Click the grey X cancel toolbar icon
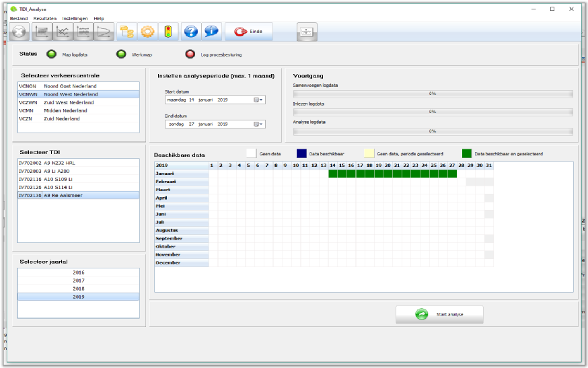Screen dimensions: 588x368 pos(19,32)
